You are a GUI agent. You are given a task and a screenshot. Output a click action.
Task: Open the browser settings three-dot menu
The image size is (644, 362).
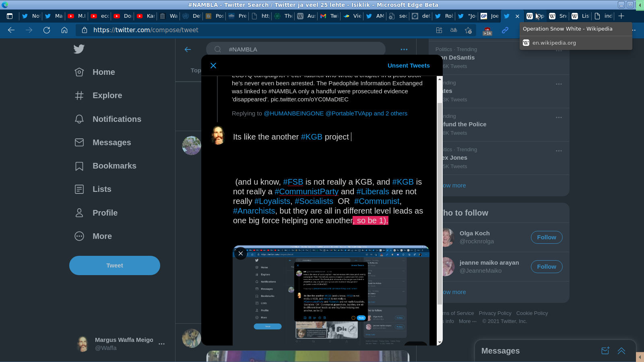tap(634, 30)
